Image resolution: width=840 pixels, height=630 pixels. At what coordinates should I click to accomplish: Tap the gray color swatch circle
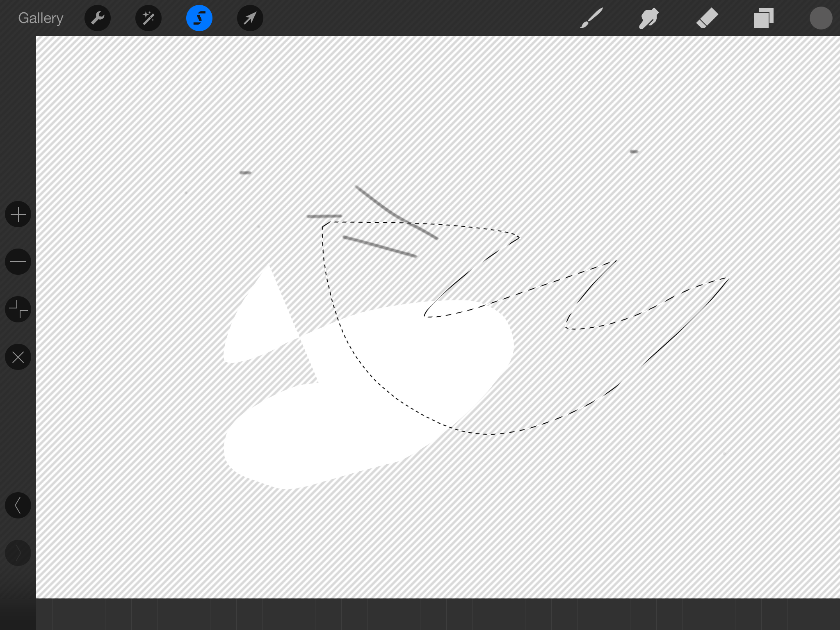[821, 18]
